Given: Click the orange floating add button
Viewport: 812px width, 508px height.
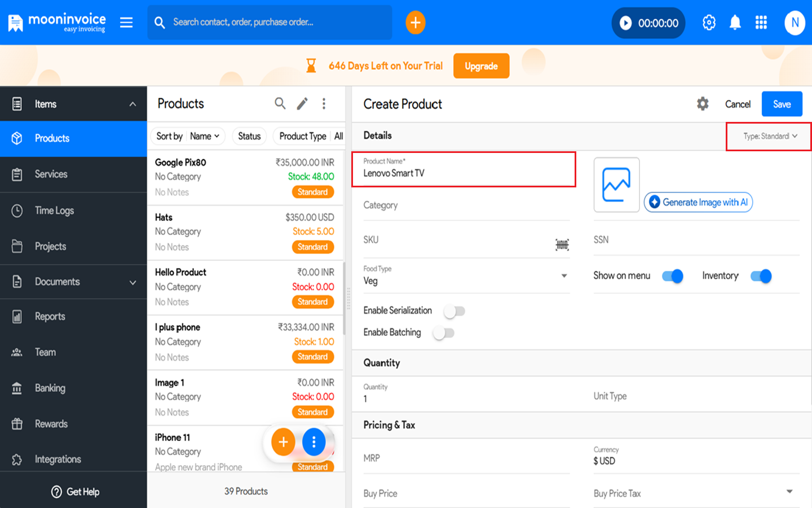Looking at the screenshot, I should pyautogui.click(x=283, y=442).
